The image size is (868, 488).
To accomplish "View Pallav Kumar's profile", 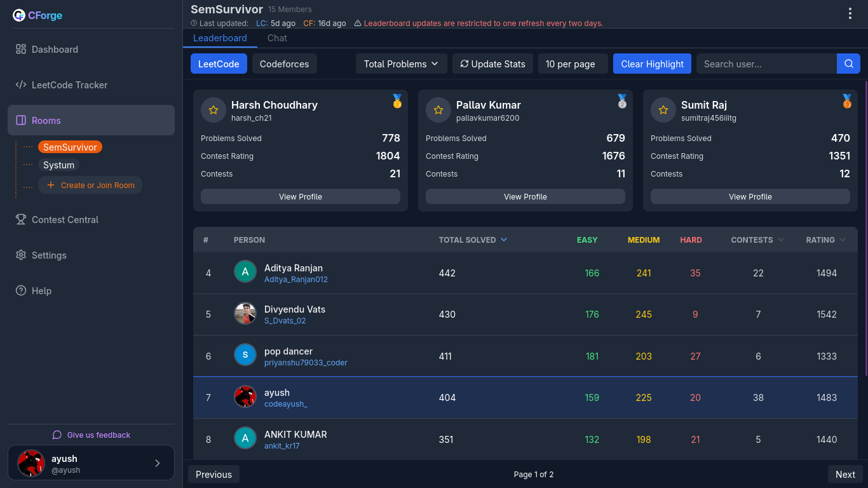I will point(525,196).
